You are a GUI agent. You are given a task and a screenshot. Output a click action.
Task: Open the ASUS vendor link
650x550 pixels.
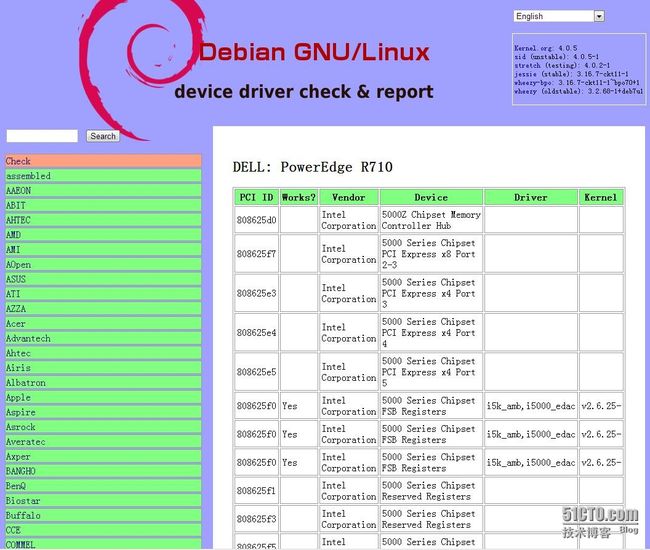click(103, 279)
